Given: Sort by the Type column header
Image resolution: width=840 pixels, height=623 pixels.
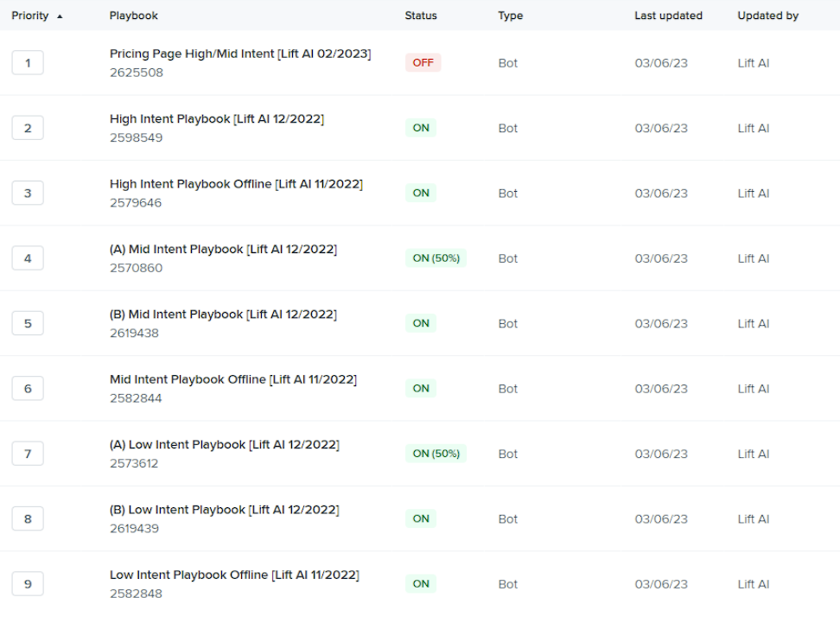Looking at the screenshot, I should point(510,15).
